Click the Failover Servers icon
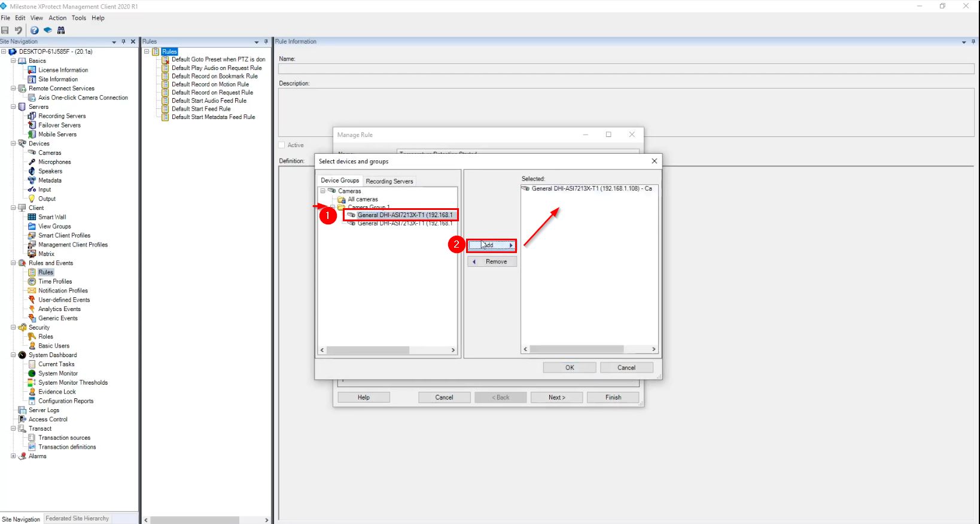Screen dimensions: 980x524 tap(32, 125)
